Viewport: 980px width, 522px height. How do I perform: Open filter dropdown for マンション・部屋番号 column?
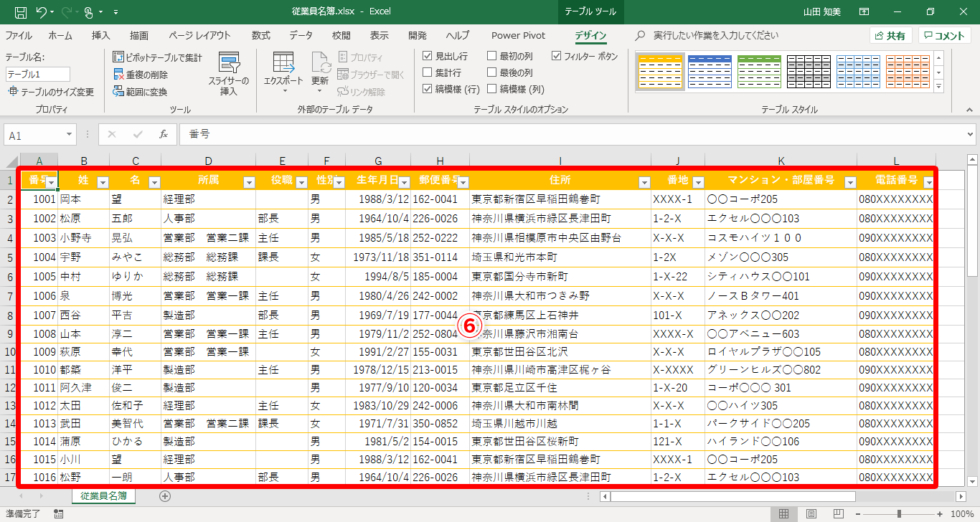[x=850, y=182]
